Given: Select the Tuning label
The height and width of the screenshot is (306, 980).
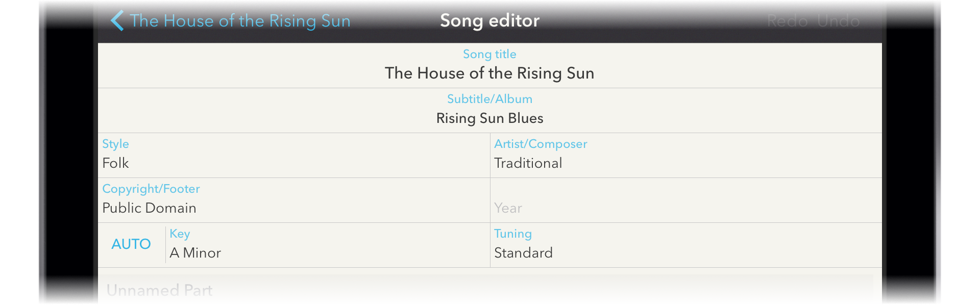Looking at the screenshot, I should click(512, 234).
